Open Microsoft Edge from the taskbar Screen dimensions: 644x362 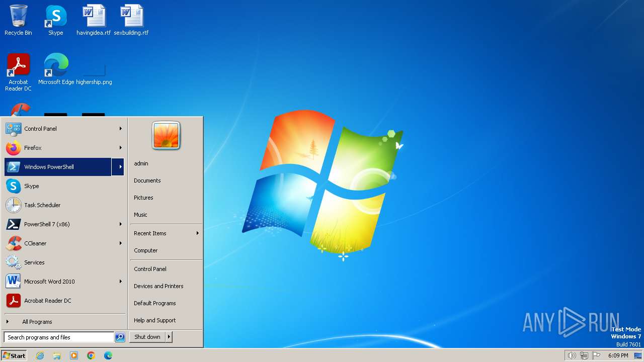click(108, 355)
